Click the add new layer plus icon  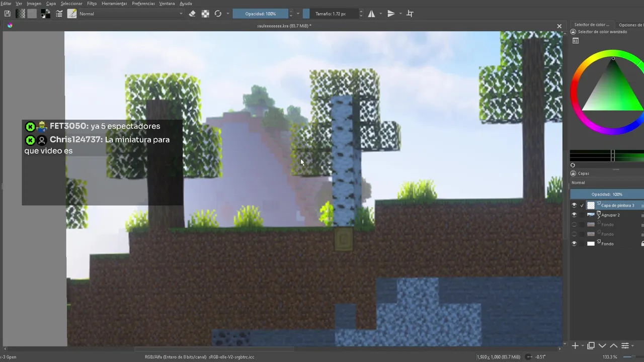click(x=575, y=346)
